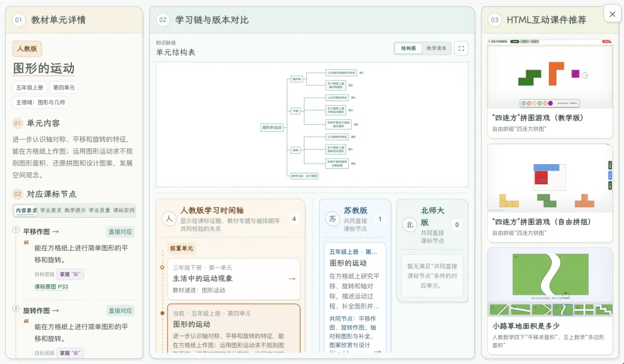Click the count badge 4 on 人教版 timeline

pos(294,219)
